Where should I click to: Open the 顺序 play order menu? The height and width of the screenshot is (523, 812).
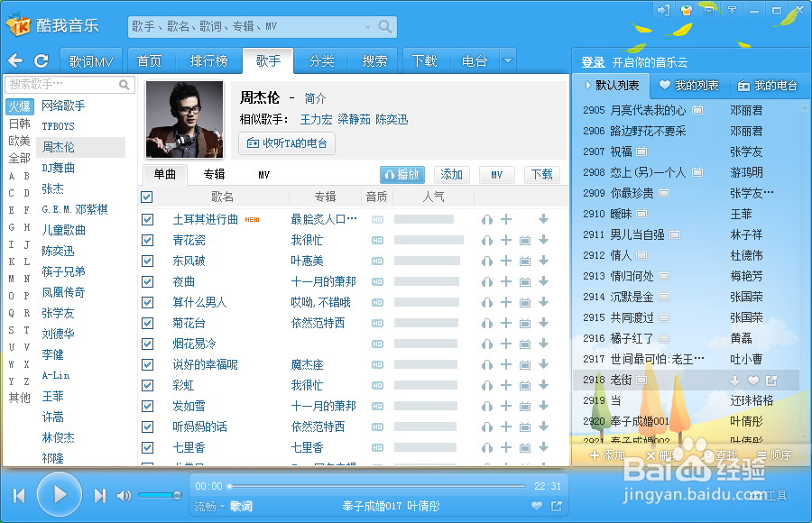tap(774, 455)
